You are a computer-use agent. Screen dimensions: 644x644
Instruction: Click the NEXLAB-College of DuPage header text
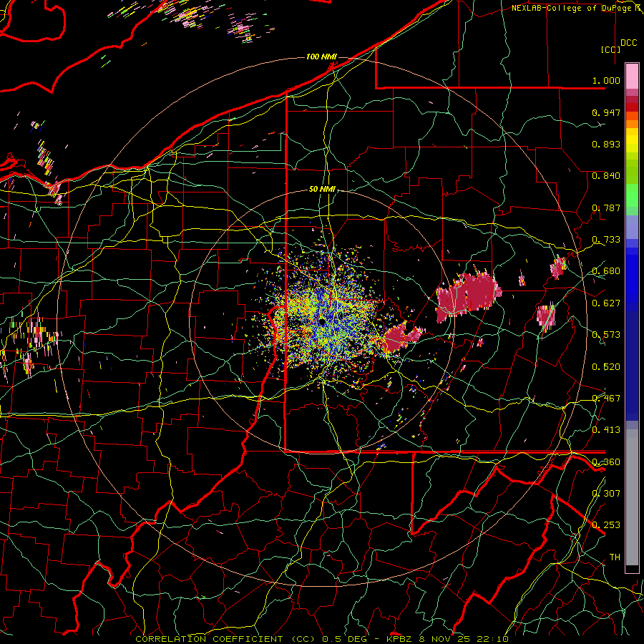point(571,8)
